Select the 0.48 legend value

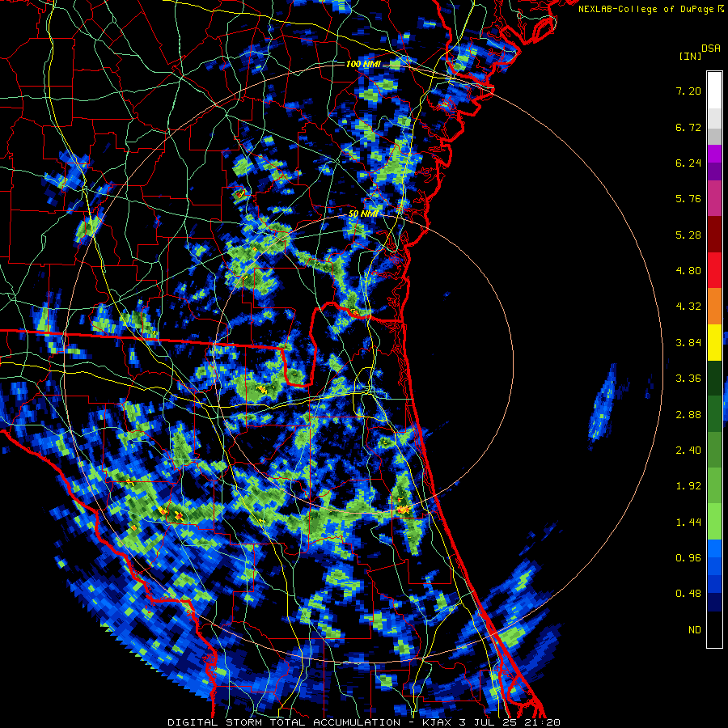pyautogui.click(x=688, y=594)
